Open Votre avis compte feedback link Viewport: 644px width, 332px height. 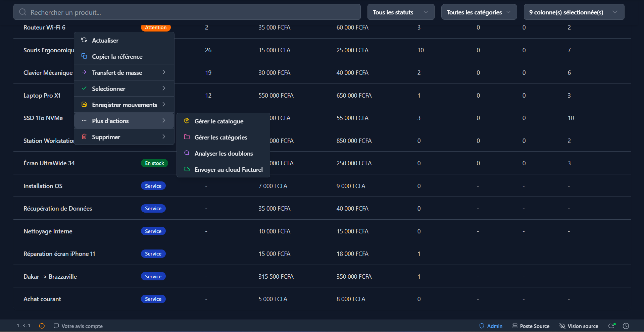coord(78,326)
